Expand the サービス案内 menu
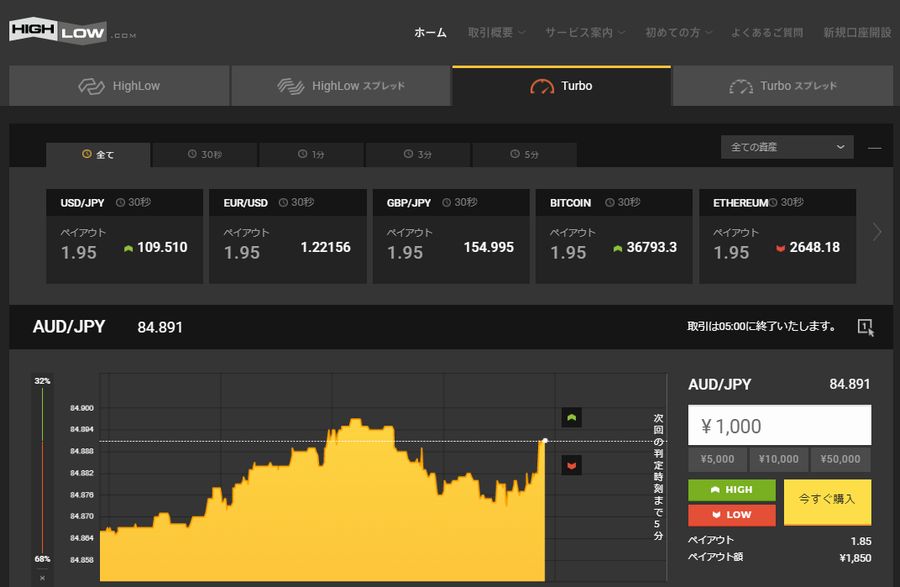Screen dimensions: 900x587 point(585,32)
